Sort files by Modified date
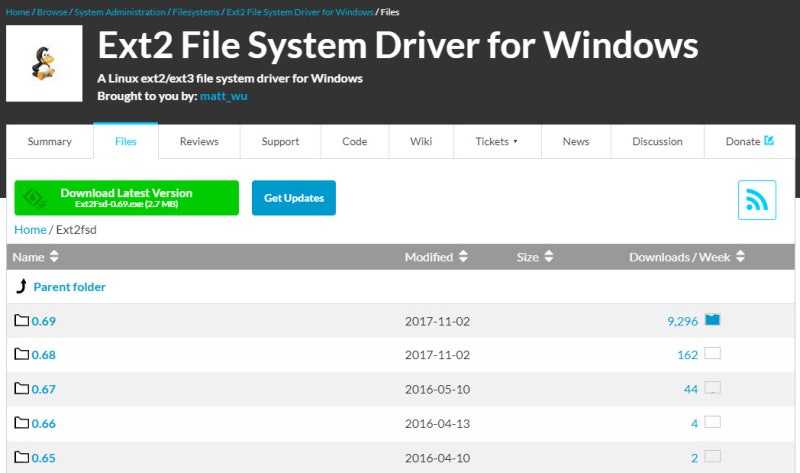800x473 pixels. coord(436,257)
